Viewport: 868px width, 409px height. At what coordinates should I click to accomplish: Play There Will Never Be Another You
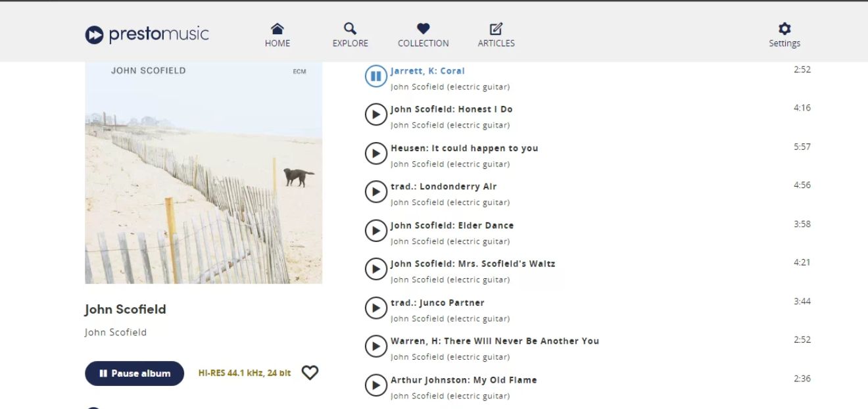click(375, 347)
